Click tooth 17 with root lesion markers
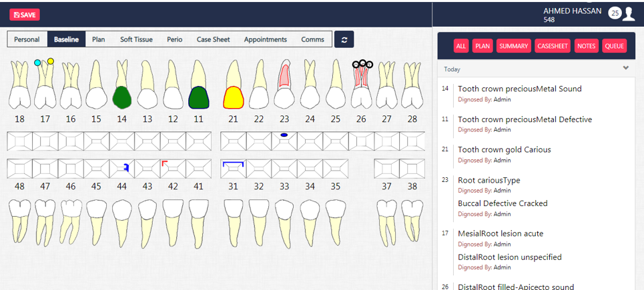The height and width of the screenshot is (290, 644). pyautogui.click(x=45, y=87)
